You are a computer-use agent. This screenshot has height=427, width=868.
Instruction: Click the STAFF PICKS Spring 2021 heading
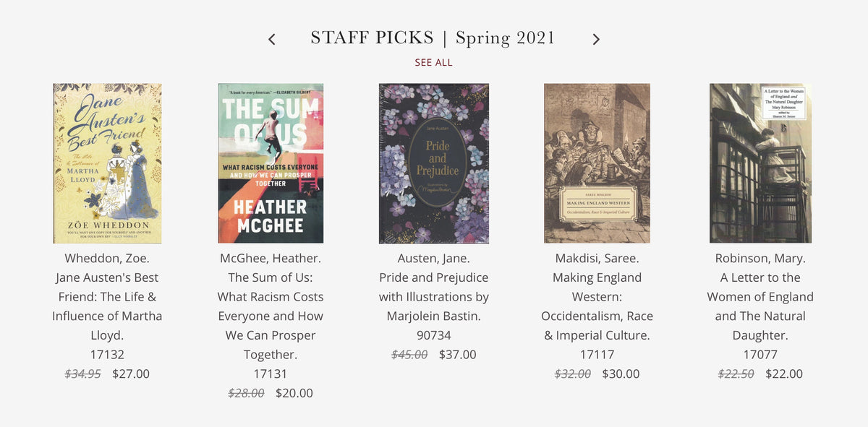433,38
